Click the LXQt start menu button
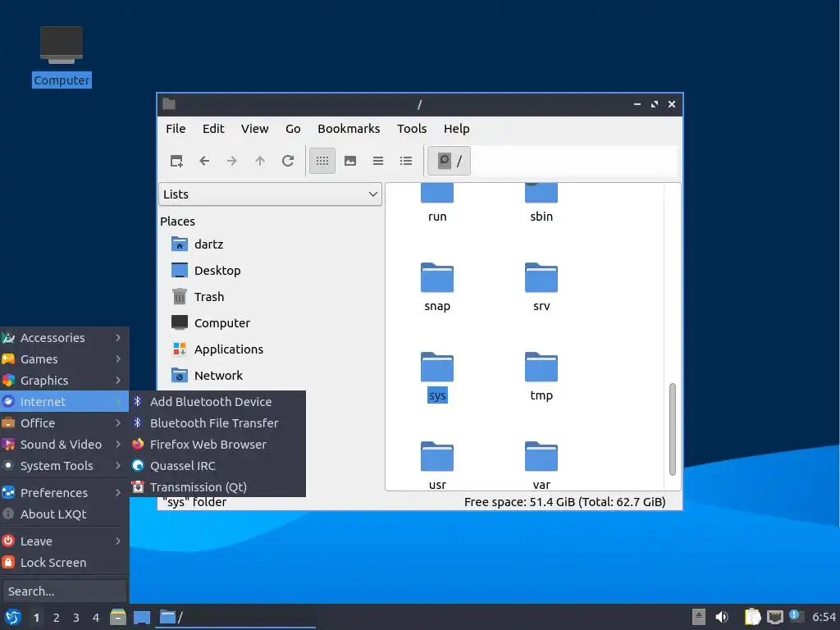Image resolution: width=840 pixels, height=630 pixels. tap(13, 617)
